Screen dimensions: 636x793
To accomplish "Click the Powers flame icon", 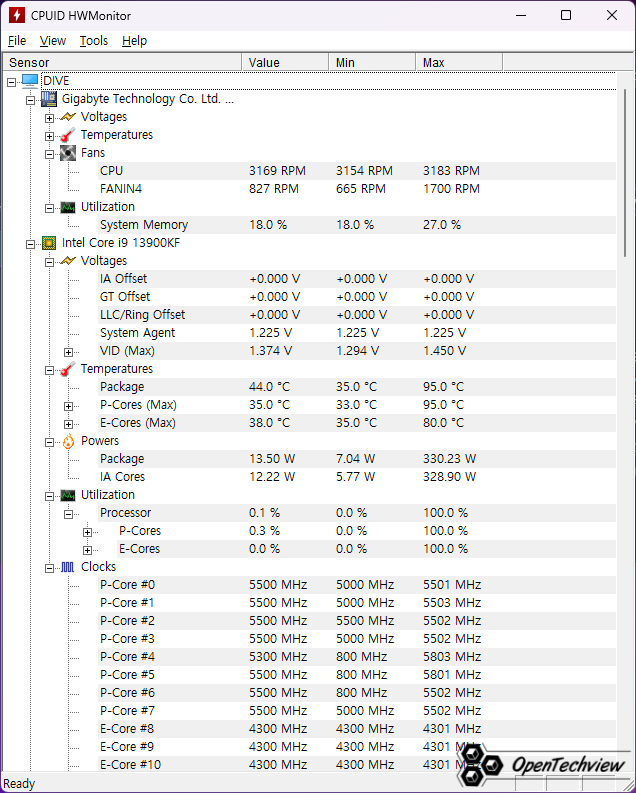I will pos(68,441).
